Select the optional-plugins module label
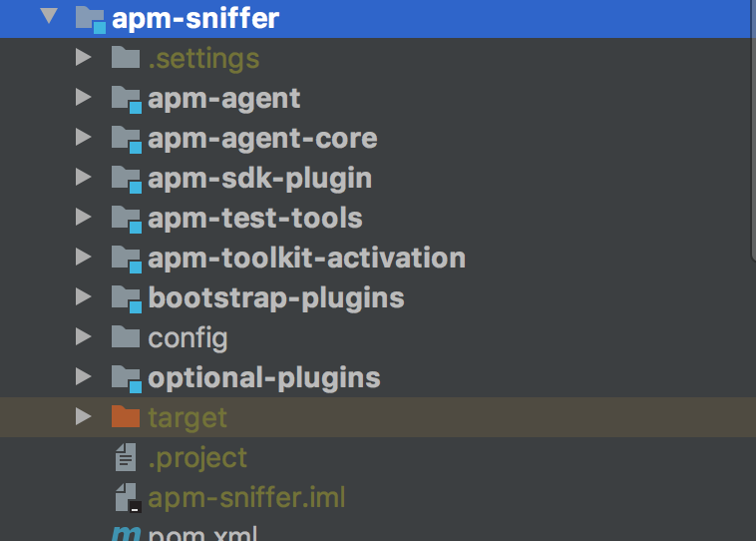The width and height of the screenshot is (756, 541). (264, 377)
